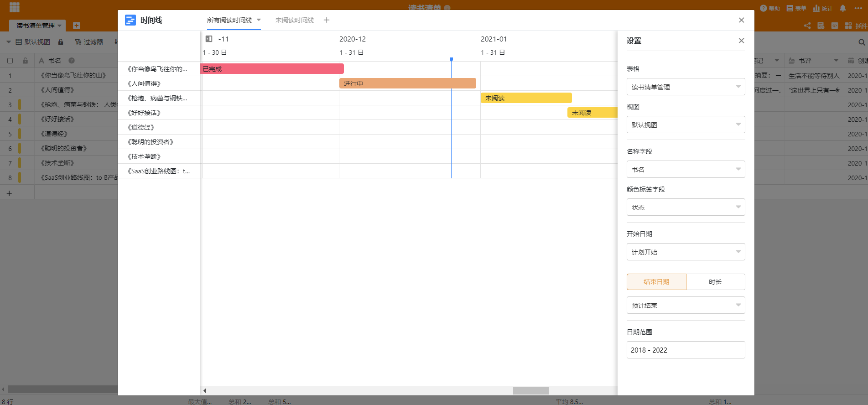Open the end date dropdown showing 预计结束
Image resolution: width=868 pixels, height=405 pixels.
[x=686, y=305]
